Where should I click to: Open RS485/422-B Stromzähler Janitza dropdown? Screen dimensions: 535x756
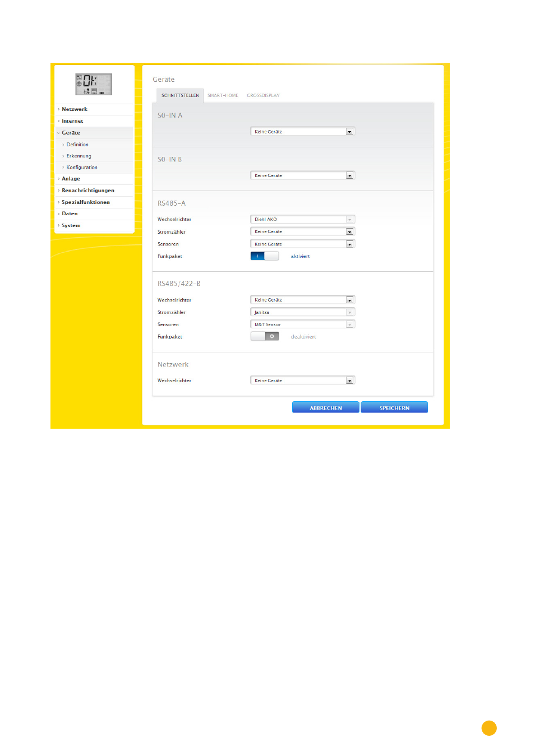[302, 312]
